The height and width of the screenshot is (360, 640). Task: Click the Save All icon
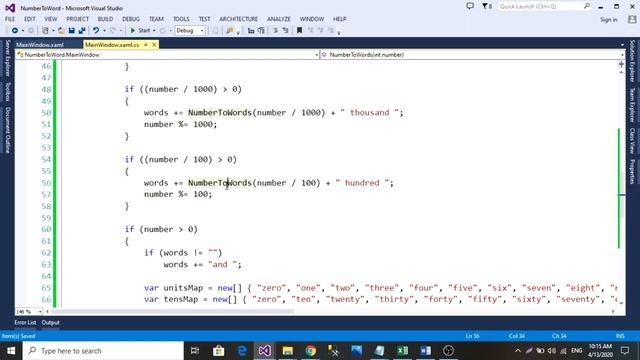(82, 31)
